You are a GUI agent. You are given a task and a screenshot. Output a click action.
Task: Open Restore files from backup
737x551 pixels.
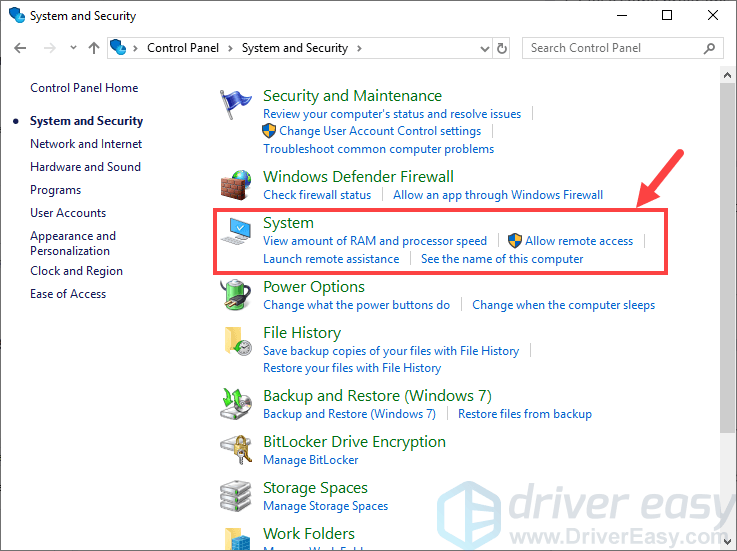pyautogui.click(x=525, y=414)
